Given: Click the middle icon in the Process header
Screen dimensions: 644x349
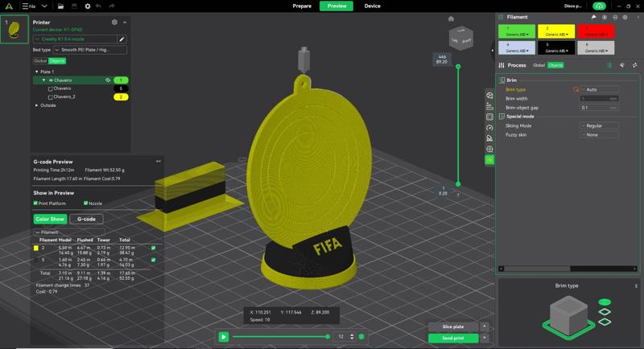Looking at the screenshot, I should click(x=621, y=65).
